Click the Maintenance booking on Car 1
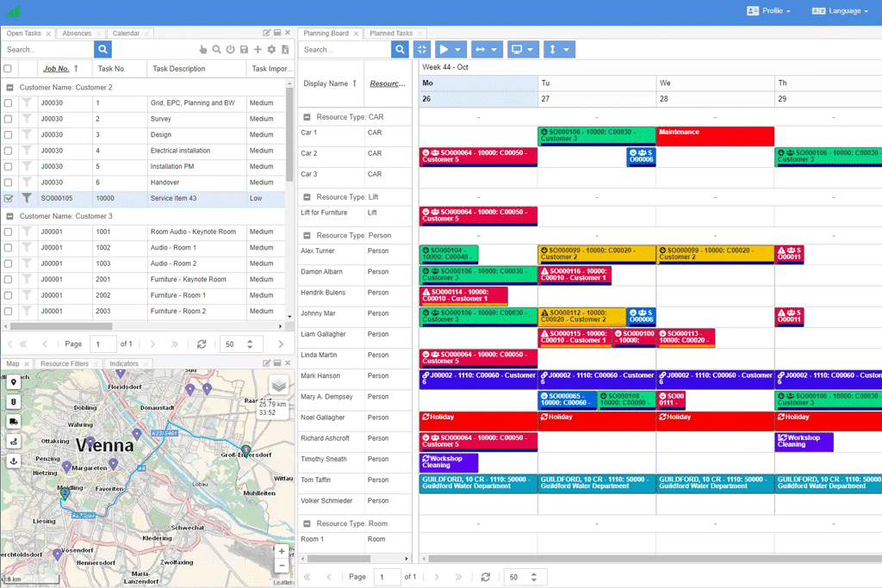 [714, 136]
